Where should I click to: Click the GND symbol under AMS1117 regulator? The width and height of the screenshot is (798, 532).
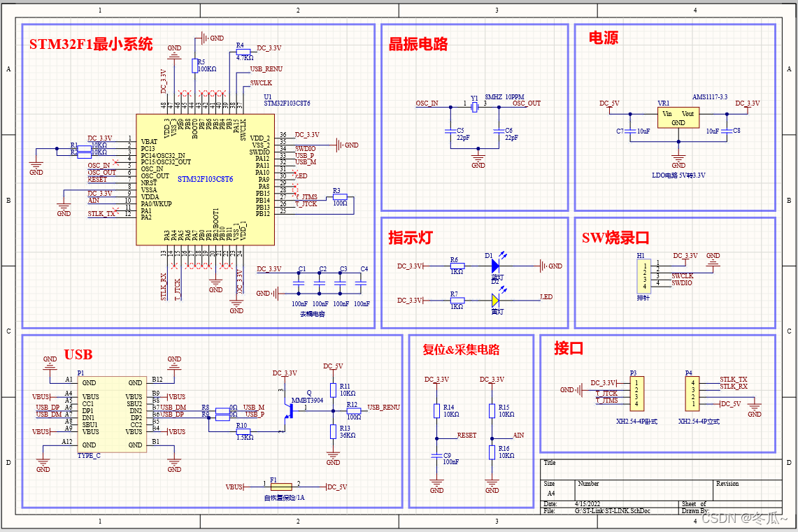click(678, 159)
